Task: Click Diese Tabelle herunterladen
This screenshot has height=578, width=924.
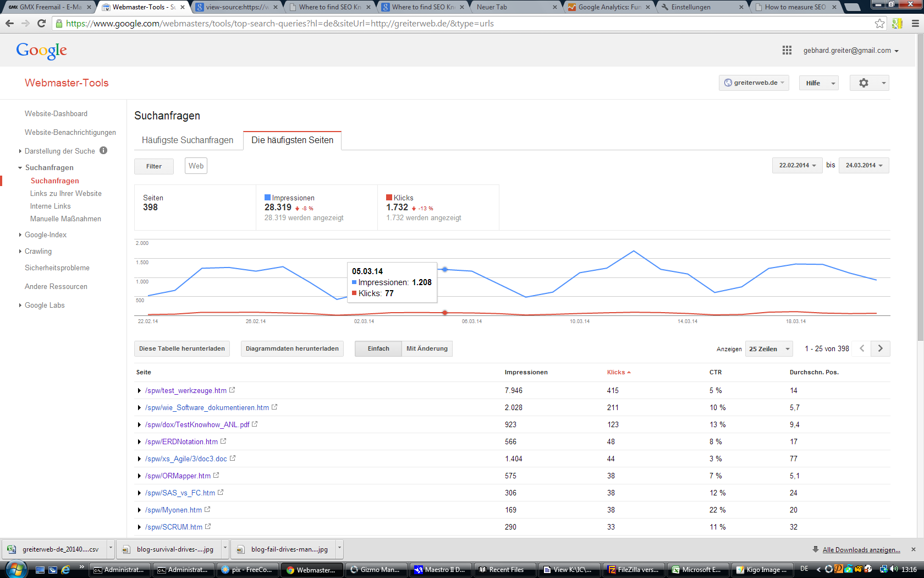Action: (182, 348)
